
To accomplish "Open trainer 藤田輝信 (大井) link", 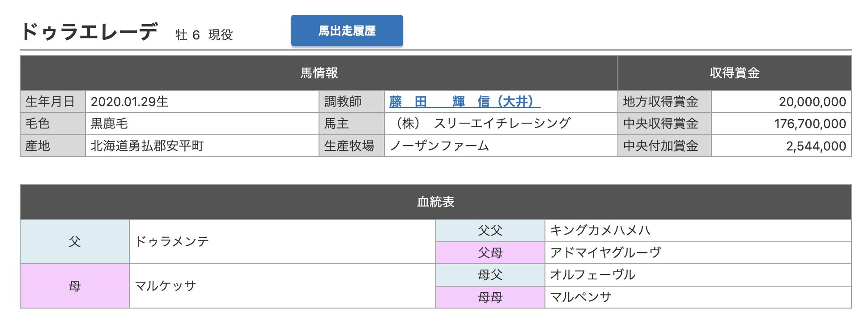I will coord(464,102).
